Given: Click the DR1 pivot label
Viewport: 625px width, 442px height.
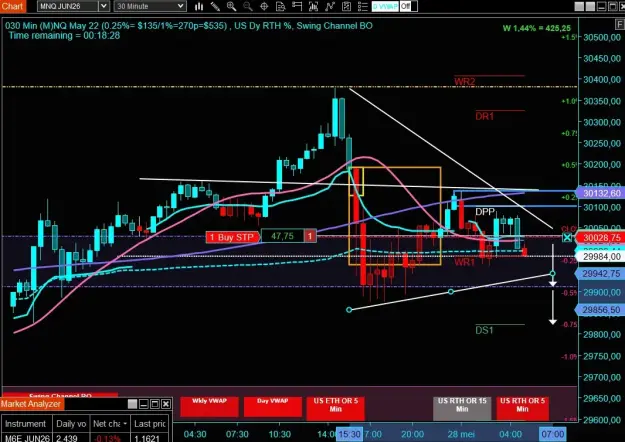Looking at the screenshot, I should 484,116.
